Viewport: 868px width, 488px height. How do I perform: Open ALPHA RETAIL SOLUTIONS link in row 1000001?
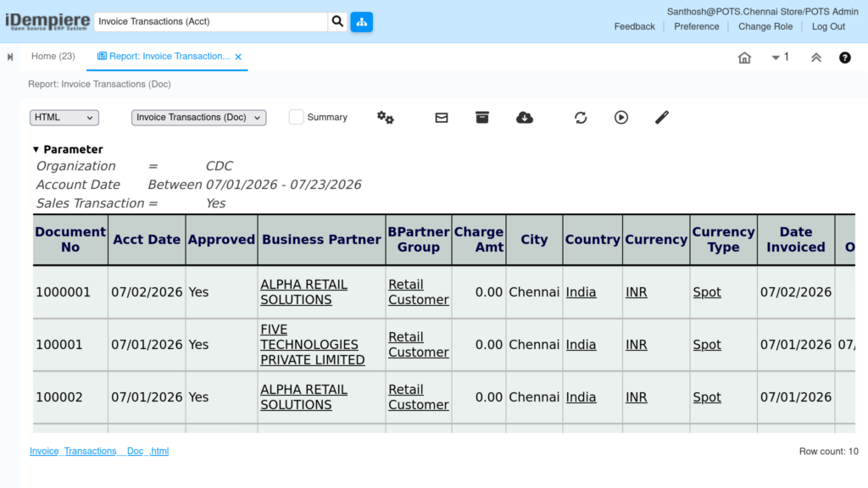click(x=304, y=291)
